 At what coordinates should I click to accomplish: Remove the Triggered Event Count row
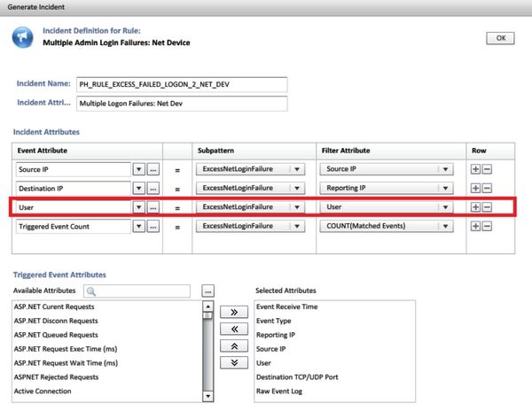tap(487, 226)
